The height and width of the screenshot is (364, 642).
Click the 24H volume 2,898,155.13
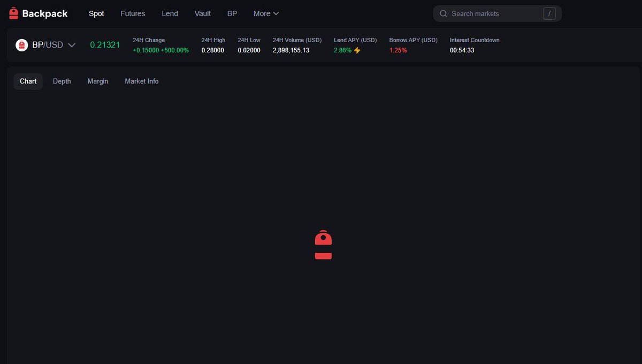click(x=291, y=50)
